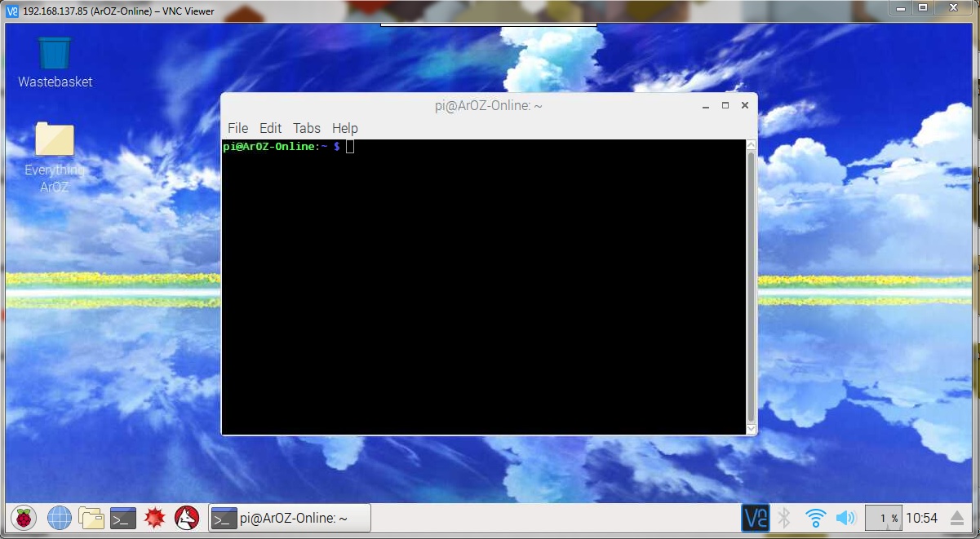Screen dimensions: 980x539
Task: Close the VNC Viewer window
Action: point(955,7)
